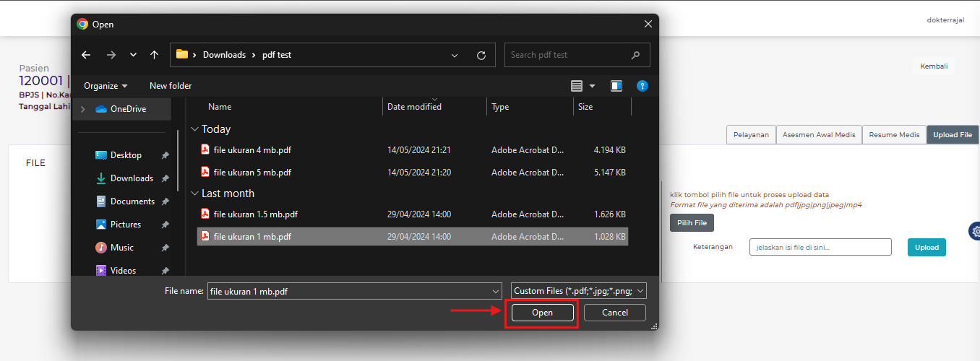Click the change view layout icon
Screen dimensions: 980x361
point(577,86)
